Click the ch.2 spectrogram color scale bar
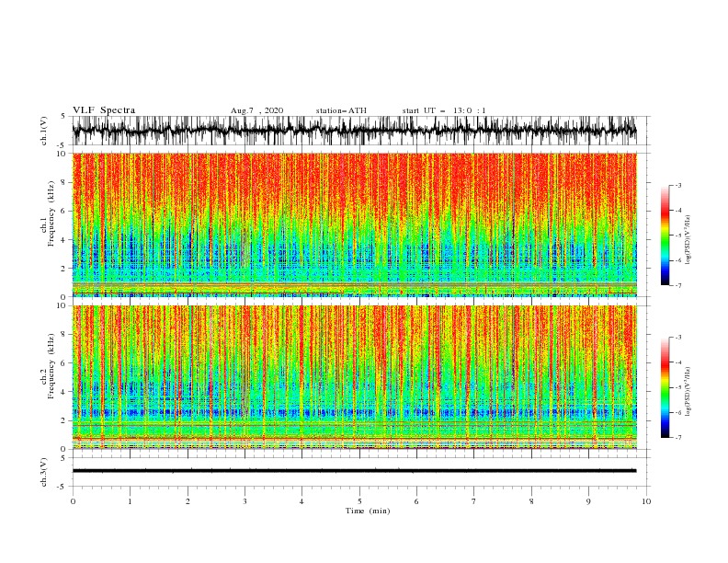 point(665,387)
